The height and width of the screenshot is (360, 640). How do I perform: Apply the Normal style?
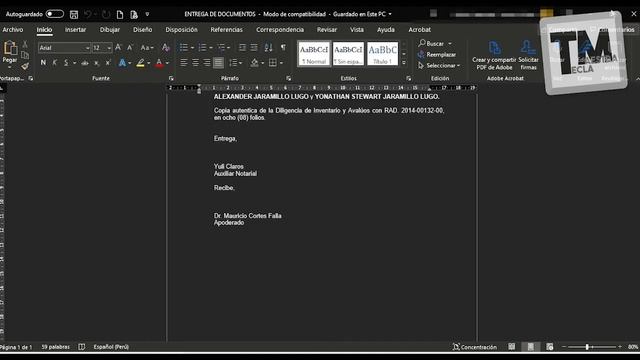(314, 53)
